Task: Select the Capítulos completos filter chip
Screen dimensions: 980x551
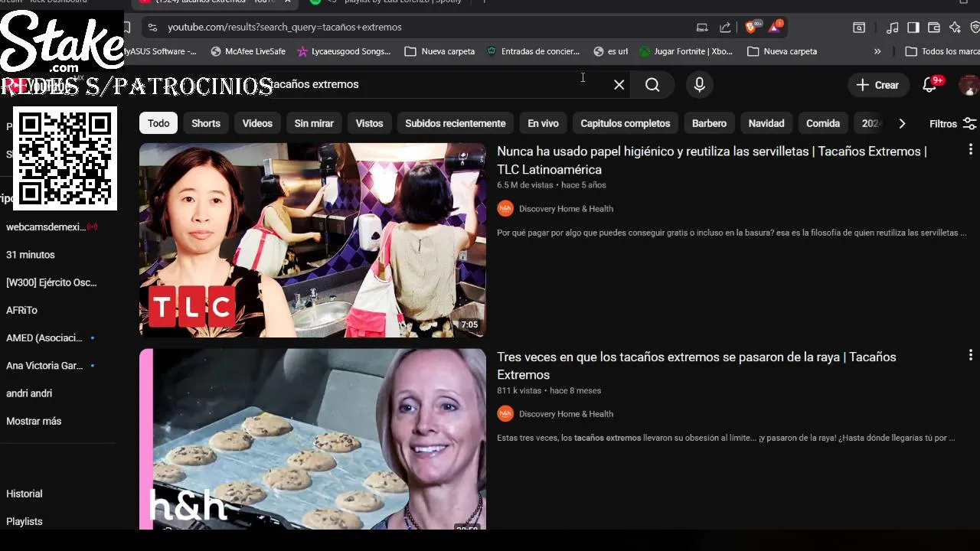Action: click(626, 123)
